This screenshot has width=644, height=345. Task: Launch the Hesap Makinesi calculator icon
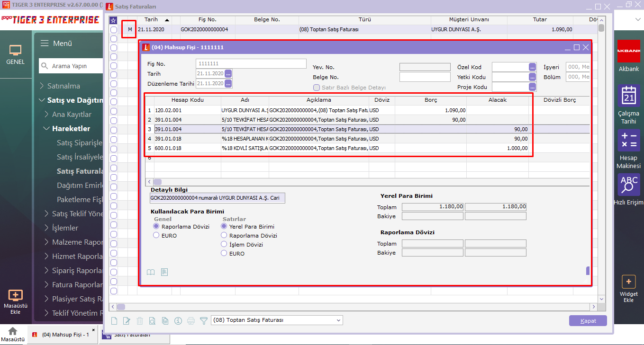pyautogui.click(x=628, y=140)
